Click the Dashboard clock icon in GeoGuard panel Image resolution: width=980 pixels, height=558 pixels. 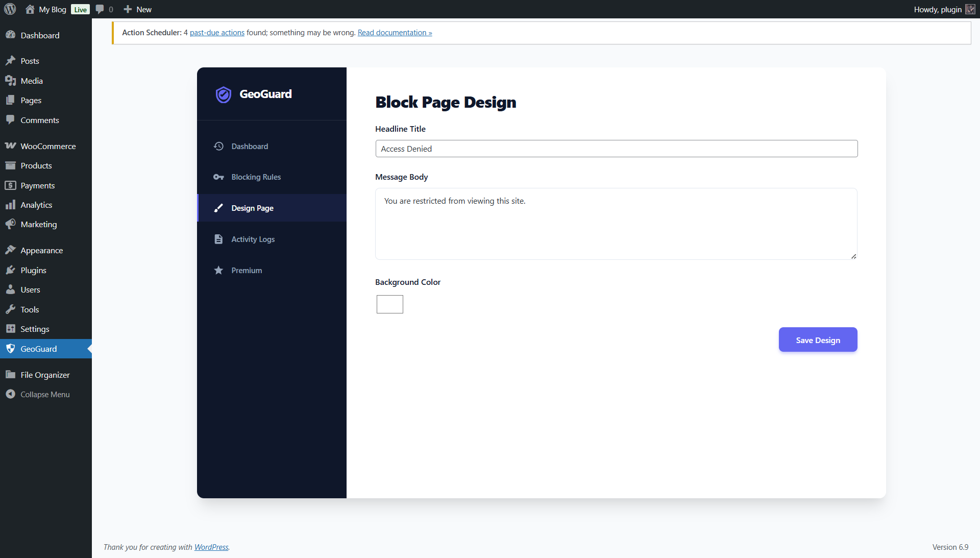(218, 146)
